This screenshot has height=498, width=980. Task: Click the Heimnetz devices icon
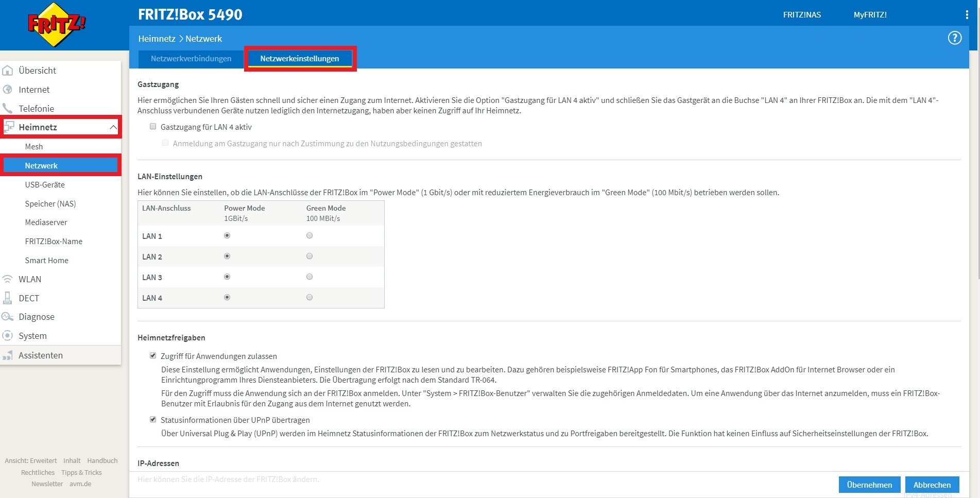(9, 127)
